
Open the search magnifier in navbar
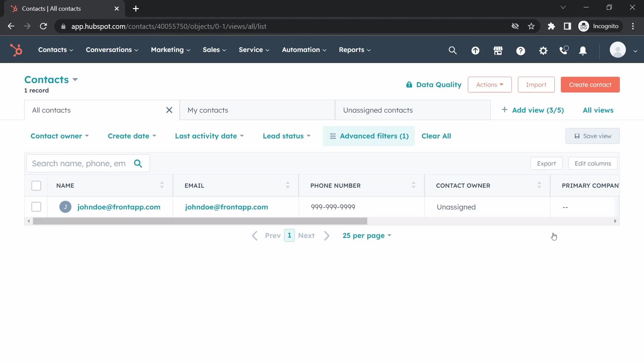[x=452, y=50]
